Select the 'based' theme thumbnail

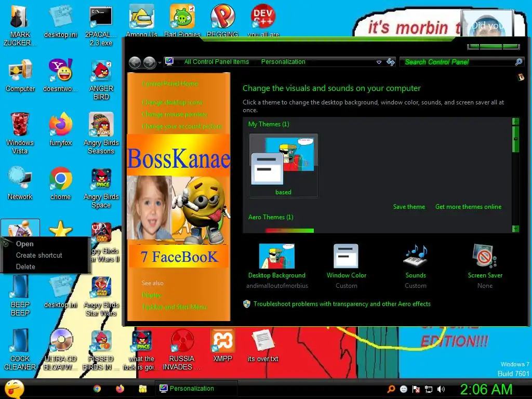(283, 166)
